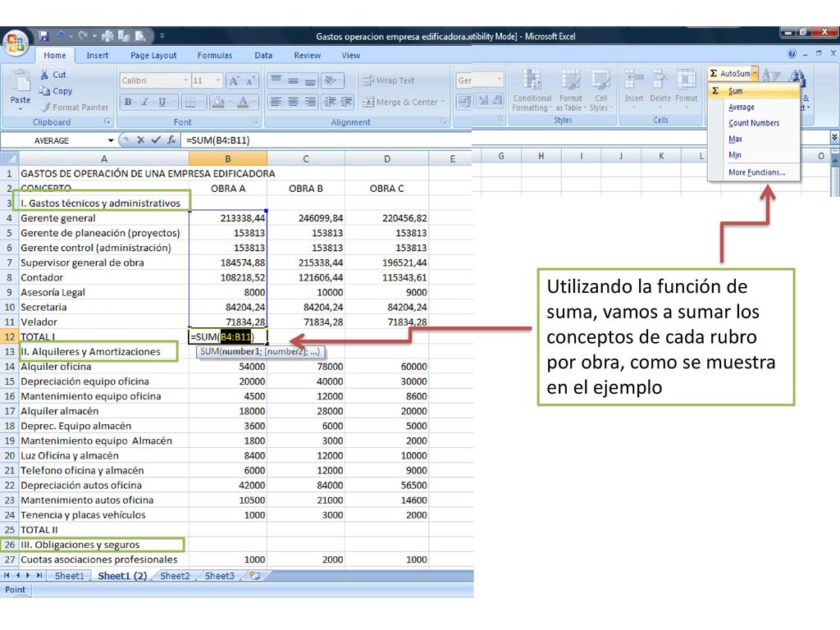Image resolution: width=840 pixels, height=630 pixels.
Task: Open Conditional Formatting options
Action: (x=532, y=90)
